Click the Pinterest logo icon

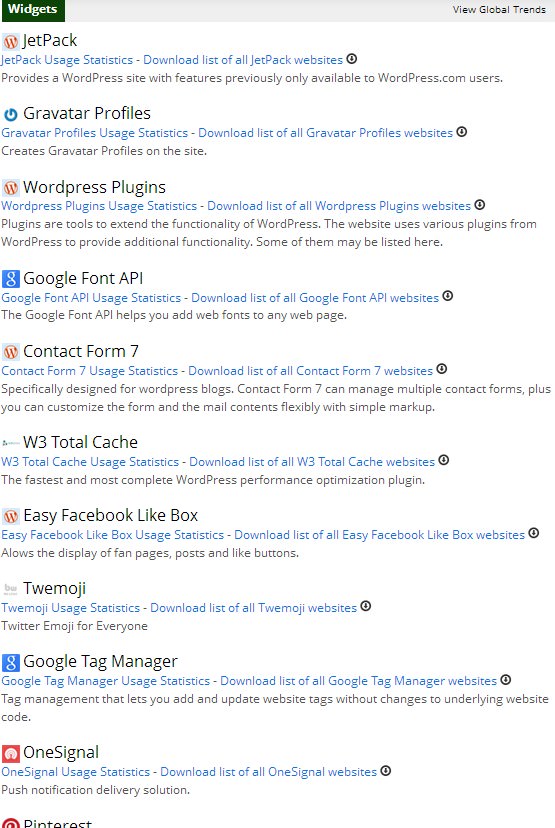(x=11, y=823)
